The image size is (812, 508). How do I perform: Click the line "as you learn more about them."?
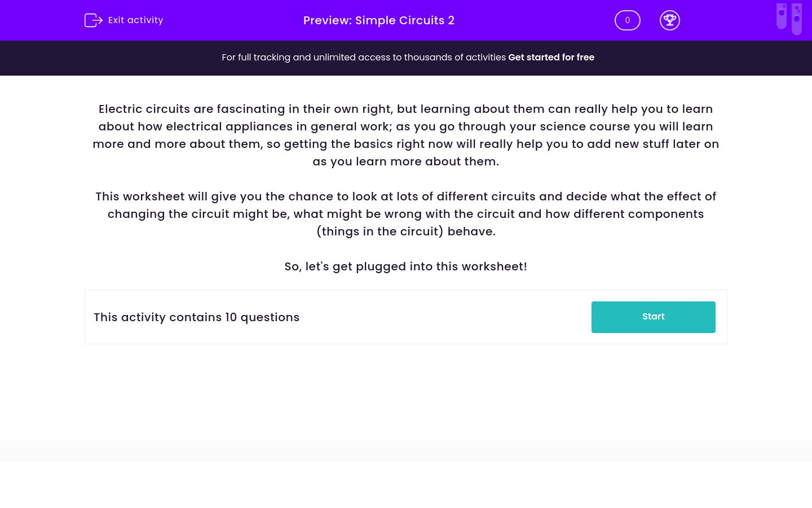point(405,161)
